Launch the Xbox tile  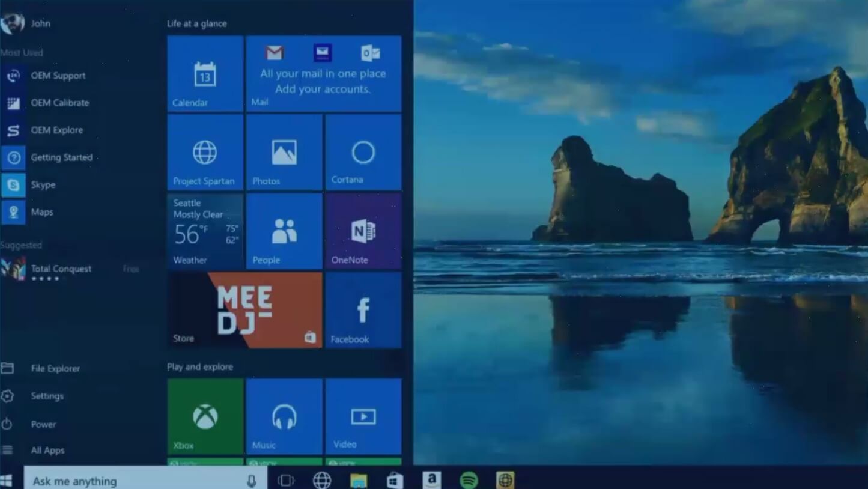205,416
